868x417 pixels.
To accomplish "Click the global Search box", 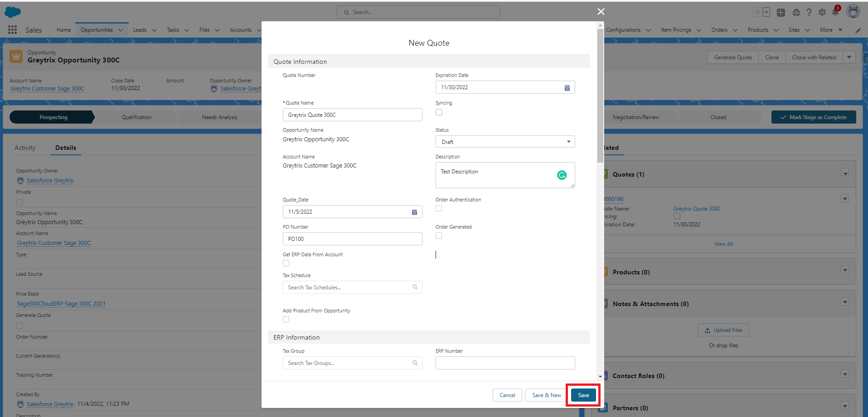I will pos(418,12).
